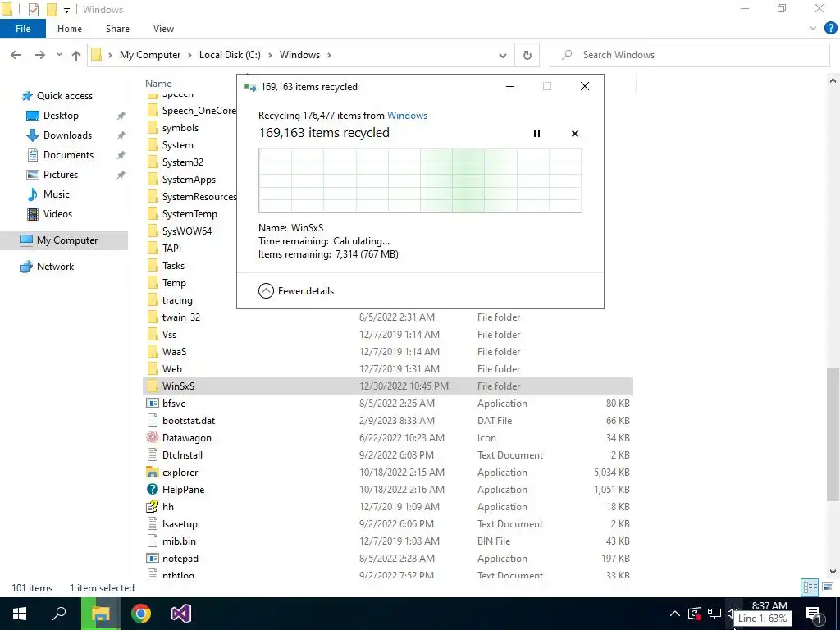Select the bfsvc application icon
840x630 pixels.
[153, 403]
